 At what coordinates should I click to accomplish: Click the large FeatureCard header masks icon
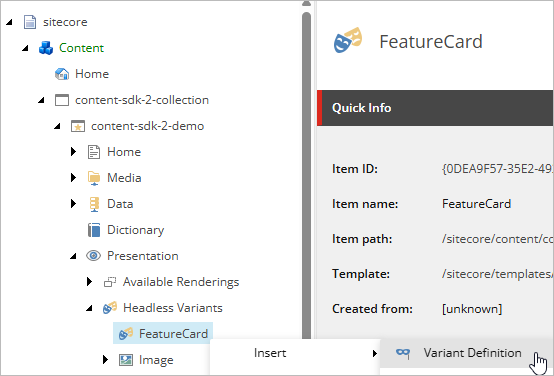point(348,40)
